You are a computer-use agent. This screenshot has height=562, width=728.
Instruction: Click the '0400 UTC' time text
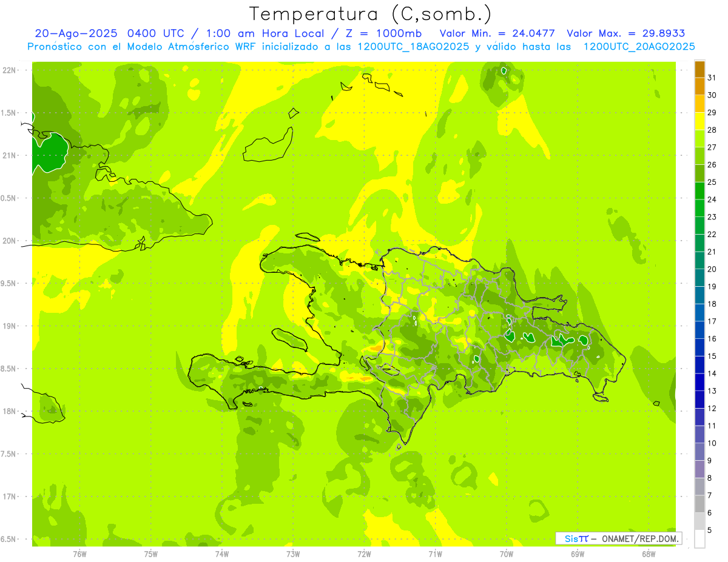(157, 33)
